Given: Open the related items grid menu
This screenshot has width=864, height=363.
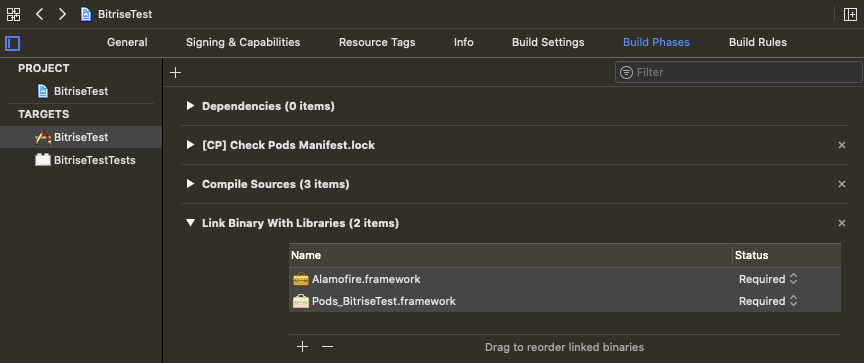Looking at the screenshot, I should [13, 14].
